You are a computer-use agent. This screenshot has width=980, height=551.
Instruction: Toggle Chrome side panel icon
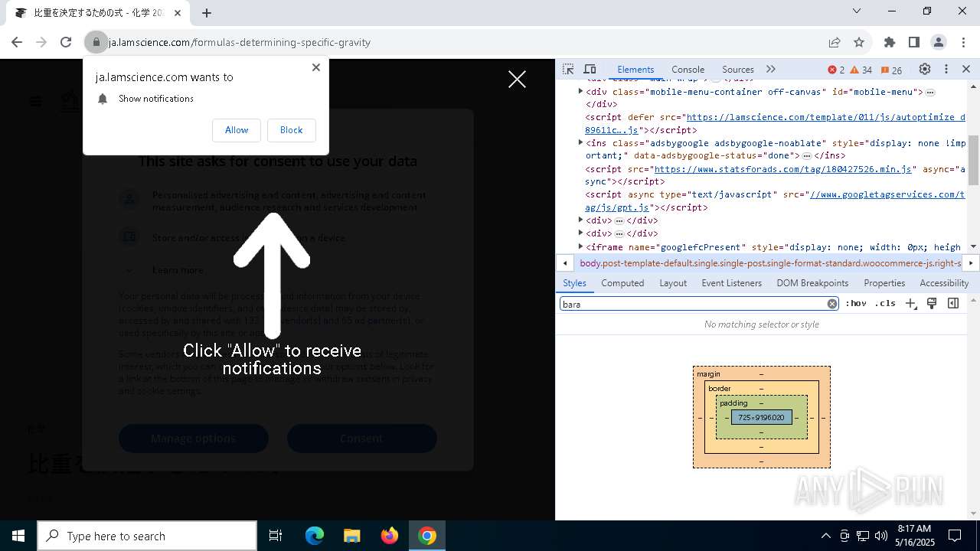click(x=913, y=42)
